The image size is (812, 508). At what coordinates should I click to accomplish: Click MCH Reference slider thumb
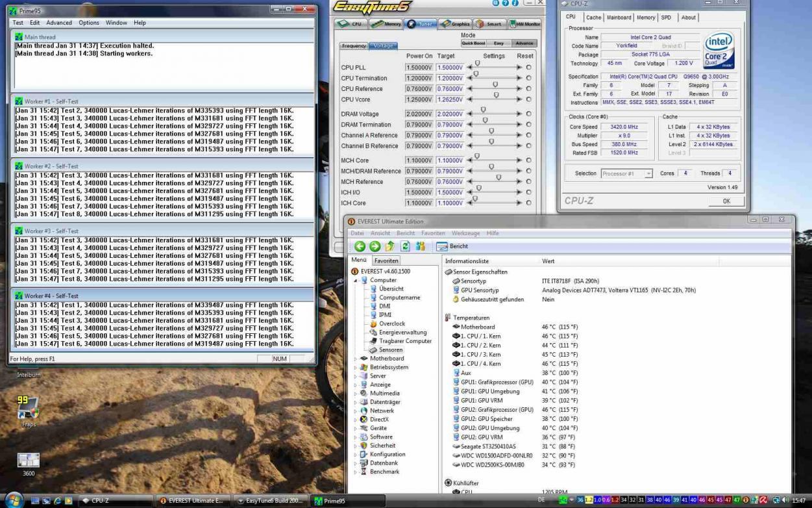(498, 177)
